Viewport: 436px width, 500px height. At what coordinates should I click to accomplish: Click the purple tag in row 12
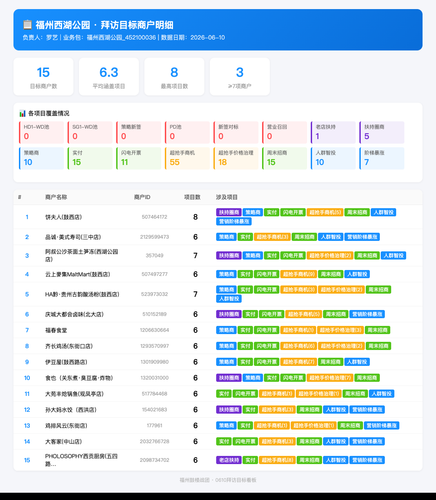[229, 410]
